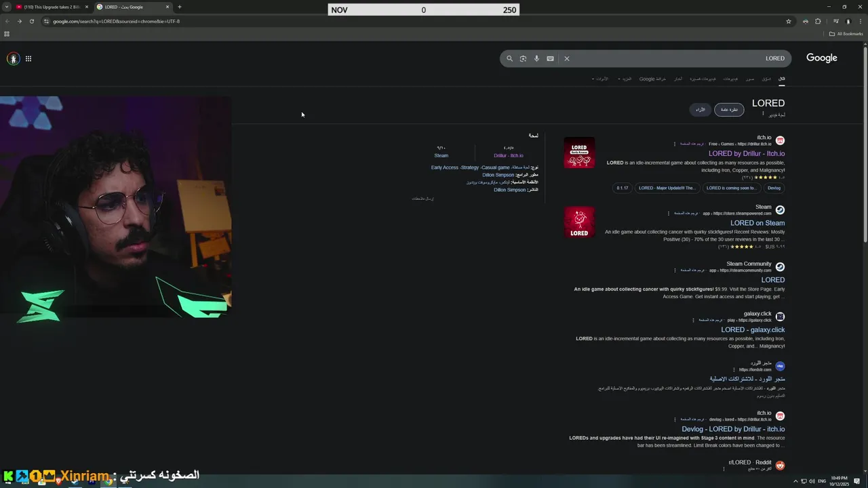Viewport: 868px width, 488px height.
Task: Expand 'المزيد' More dropdown
Action: (625, 79)
